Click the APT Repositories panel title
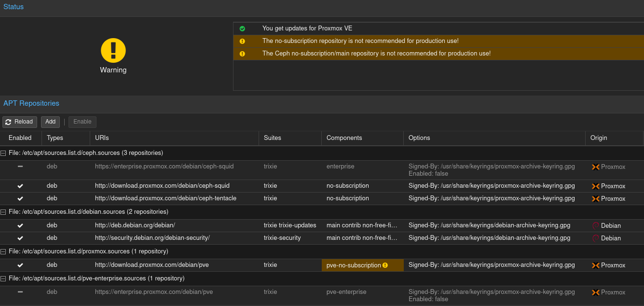Viewport: 644px width, 306px height. coord(31,103)
